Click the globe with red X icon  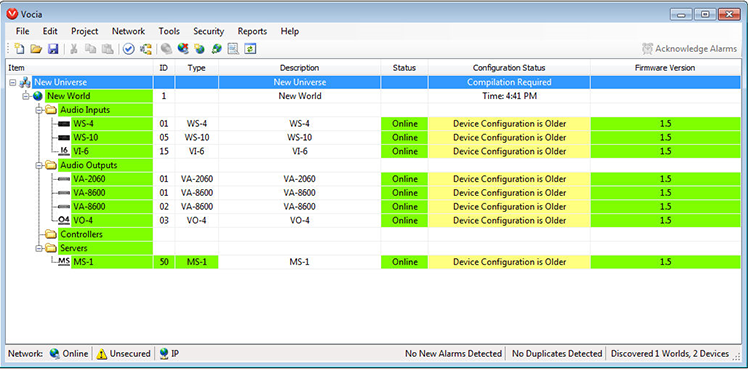tap(183, 49)
